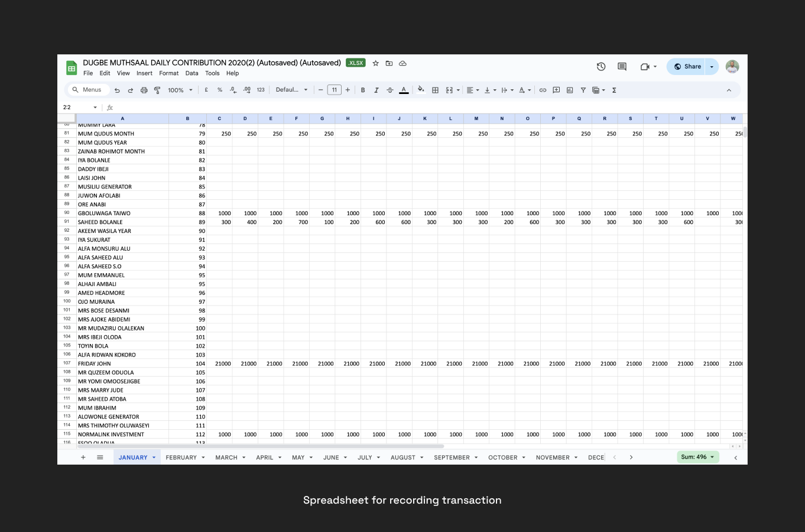Open the text color picker

pyautogui.click(x=404, y=90)
